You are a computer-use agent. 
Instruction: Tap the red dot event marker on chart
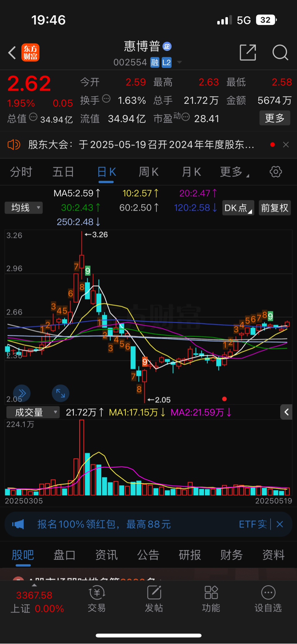(224, 399)
